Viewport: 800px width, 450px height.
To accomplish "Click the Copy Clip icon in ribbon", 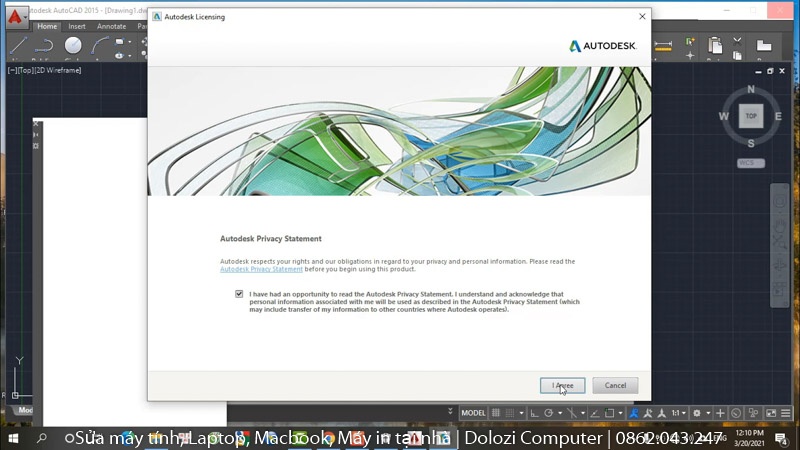I will (737, 55).
